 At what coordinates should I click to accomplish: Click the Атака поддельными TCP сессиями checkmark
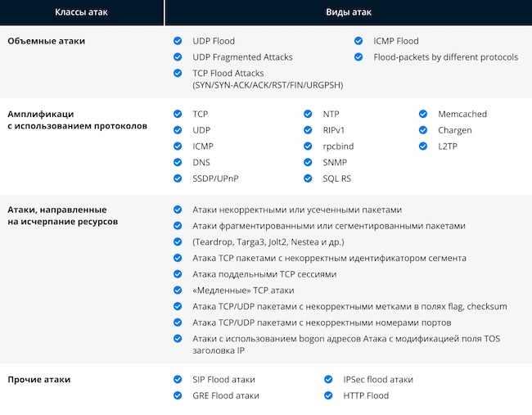tap(178, 274)
